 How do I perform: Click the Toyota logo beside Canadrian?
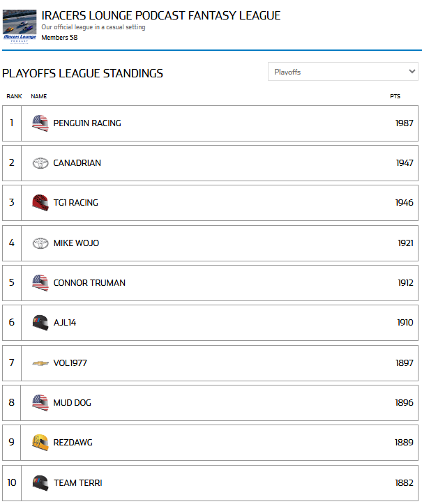(x=40, y=163)
